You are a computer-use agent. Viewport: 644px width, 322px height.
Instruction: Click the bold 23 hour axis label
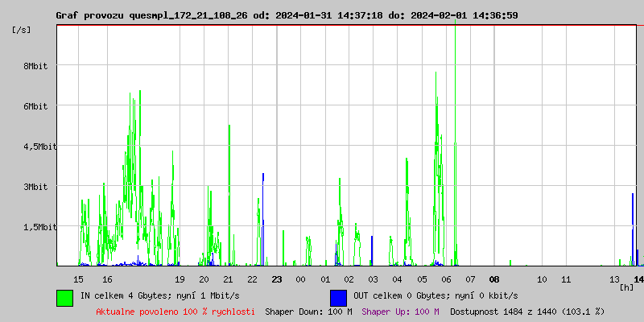pyautogui.click(x=276, y=279)
